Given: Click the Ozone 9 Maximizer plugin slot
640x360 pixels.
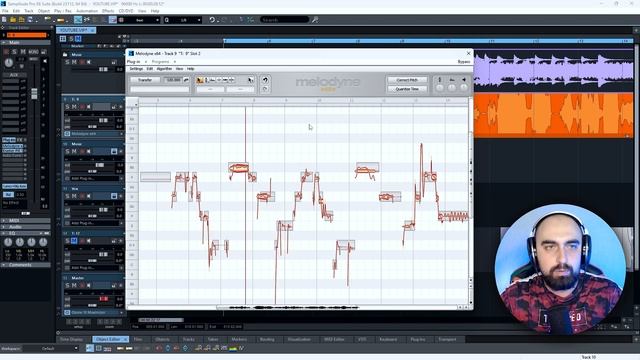Looking at the screenshot, I should [93, 312].
